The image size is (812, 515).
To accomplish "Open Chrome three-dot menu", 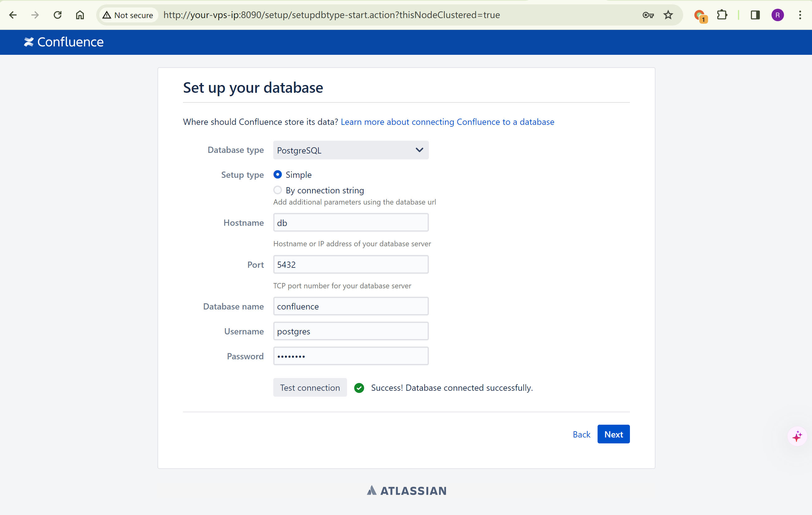I will pyautogui.click(x=800, y=15).
